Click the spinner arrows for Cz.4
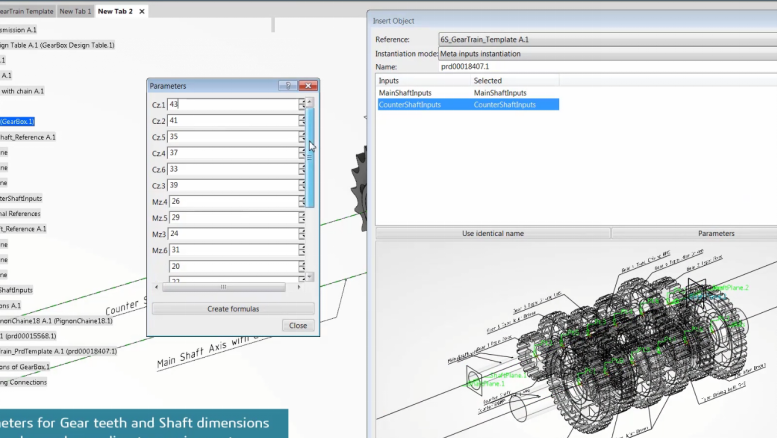 [x=302, y=153]
